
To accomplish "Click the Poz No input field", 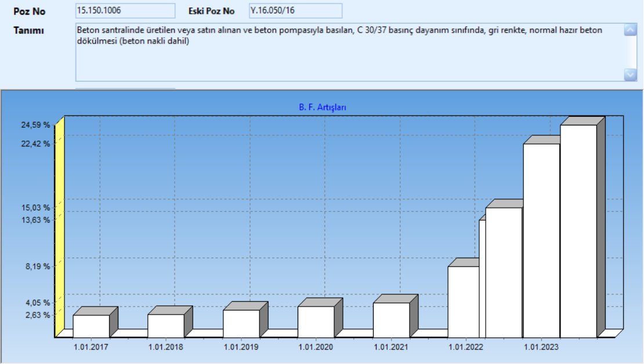I will tap(125, 10).
